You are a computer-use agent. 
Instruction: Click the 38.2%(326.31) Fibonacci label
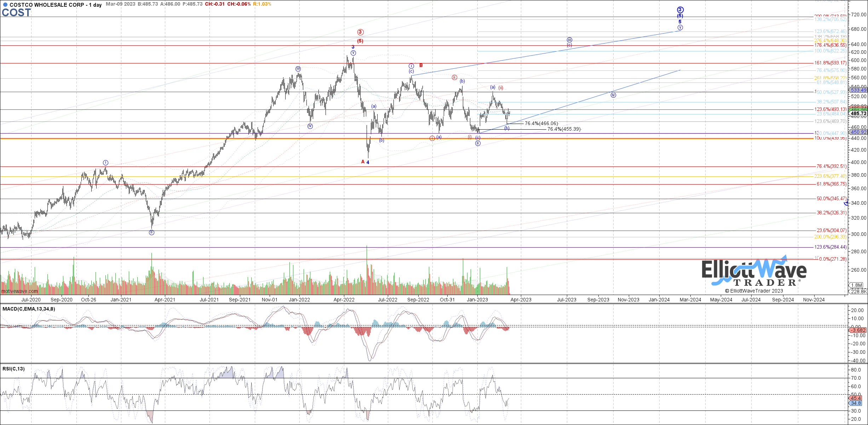coord(832,213)
